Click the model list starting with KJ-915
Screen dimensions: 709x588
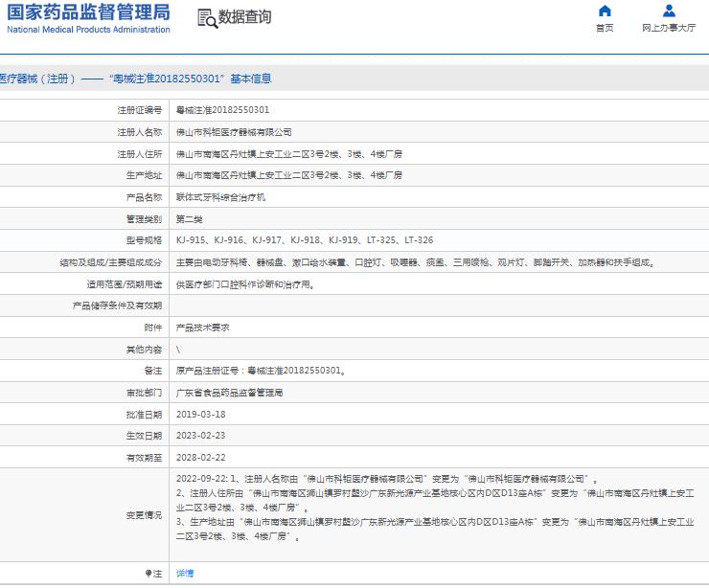(x=305, y=240)
